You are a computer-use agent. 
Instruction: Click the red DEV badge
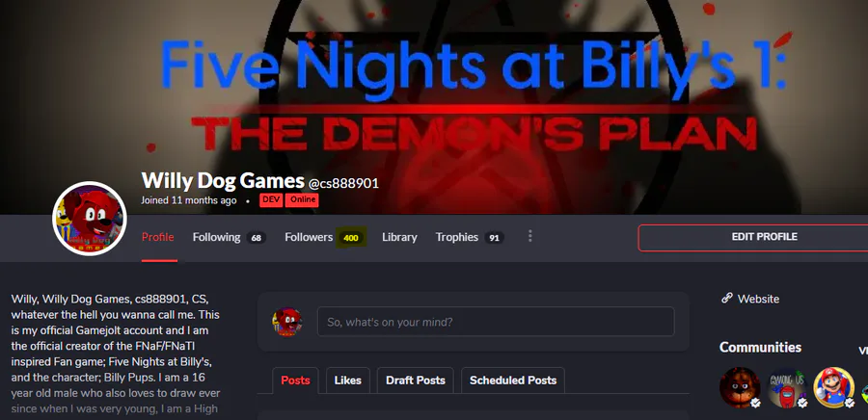pyautogui.click(x=271, y=200)
